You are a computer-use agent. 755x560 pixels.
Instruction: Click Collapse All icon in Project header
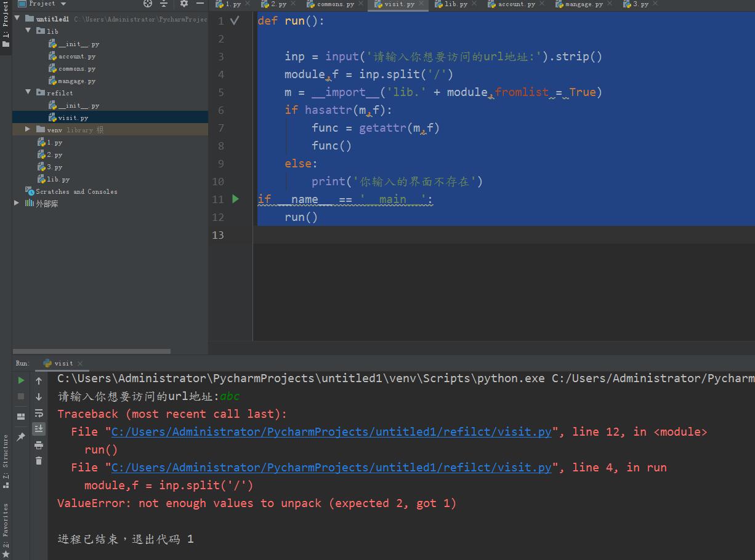pos(164,4)
